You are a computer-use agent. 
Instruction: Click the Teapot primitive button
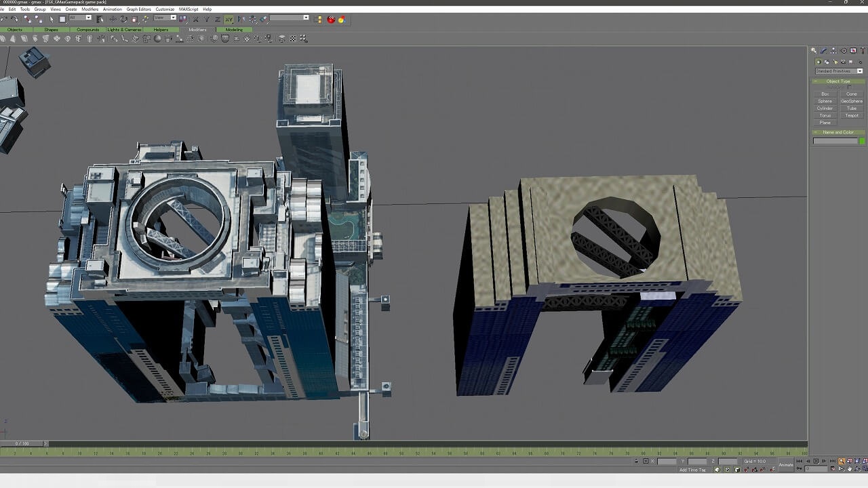(x=851, y=115)
